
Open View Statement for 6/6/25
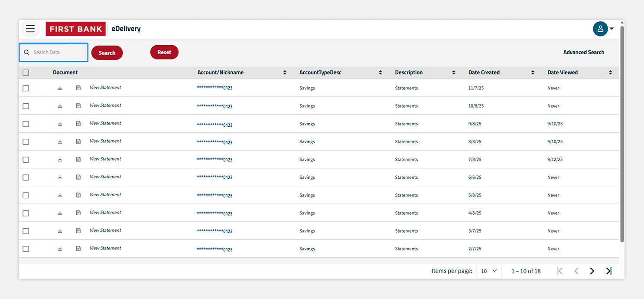pyautogui.click(x=105, y=177)
